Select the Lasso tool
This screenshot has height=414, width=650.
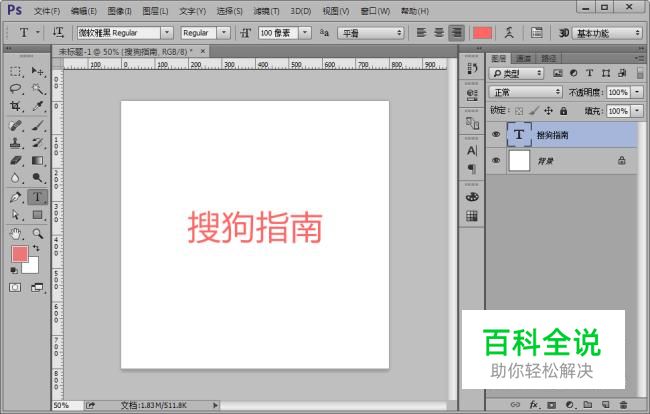15,89
